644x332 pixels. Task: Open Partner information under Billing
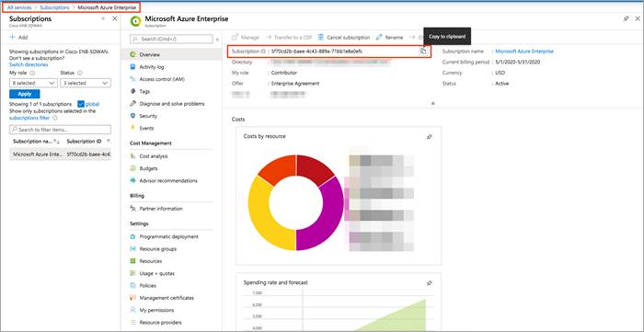tap(161, 209)
